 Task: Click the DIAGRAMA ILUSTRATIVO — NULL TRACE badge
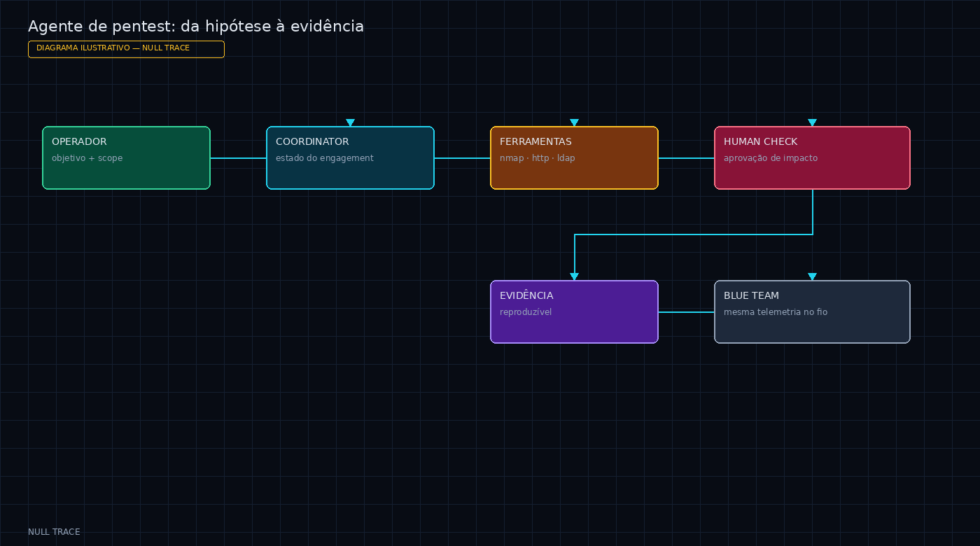[x=126, y=49]
